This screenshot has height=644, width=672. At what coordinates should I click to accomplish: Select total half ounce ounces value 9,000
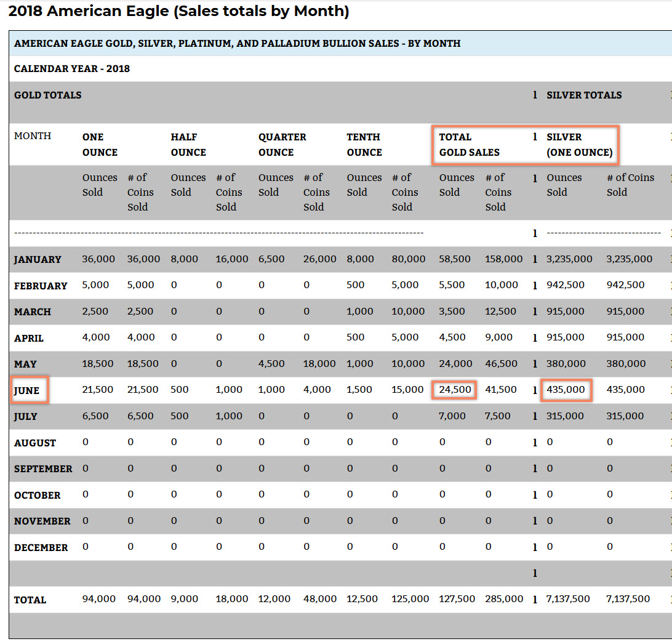click(x=184, y=599)
